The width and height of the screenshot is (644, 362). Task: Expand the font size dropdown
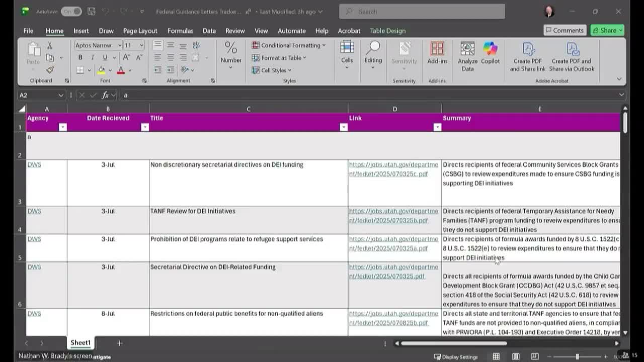tap(141, 45)
